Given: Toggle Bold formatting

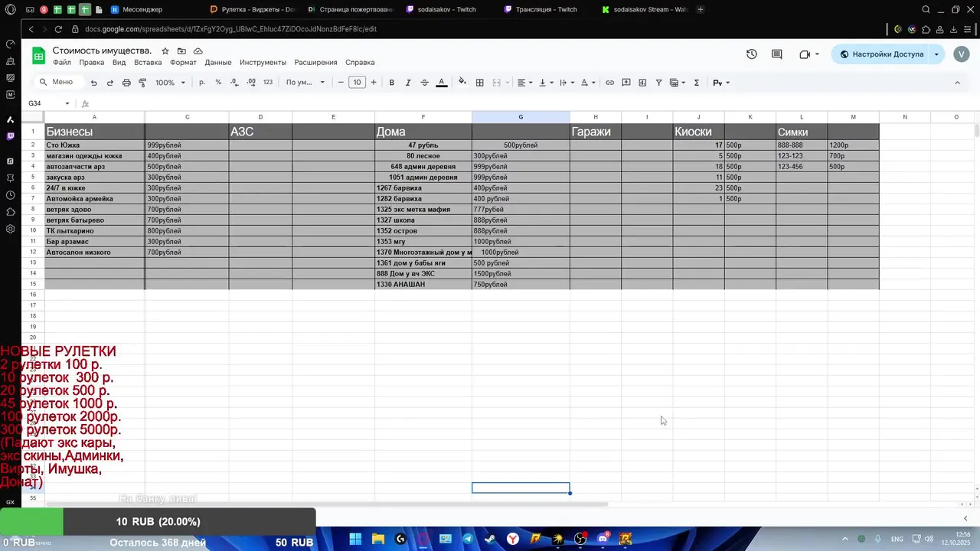Looking at the screenshot, I should point(391,83).
